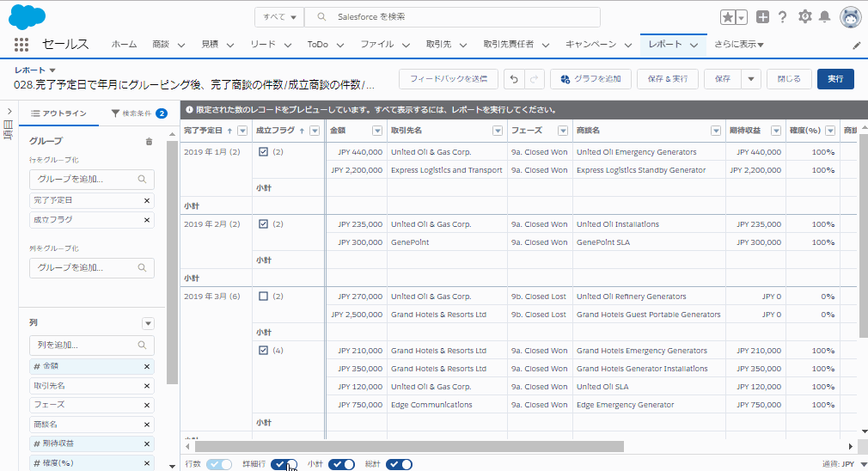Open the 金額 column menu
Image resolution: width=868 pixels, height=471 pixels.
(x=377, y=131)
